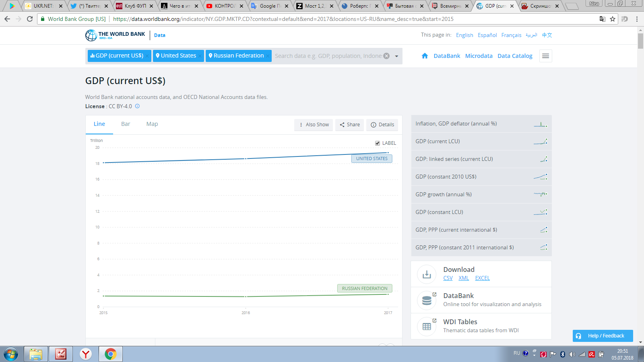Download data as EXCEL

(483, 278)
